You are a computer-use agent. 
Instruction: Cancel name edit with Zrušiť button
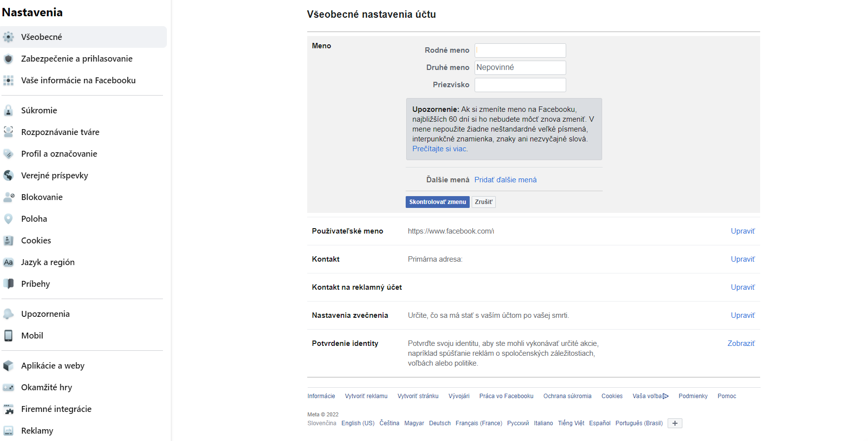[483, 202]
